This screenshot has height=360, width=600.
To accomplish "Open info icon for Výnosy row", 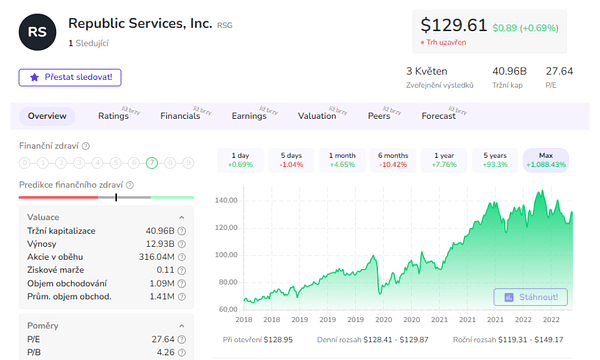I will 182,244.
